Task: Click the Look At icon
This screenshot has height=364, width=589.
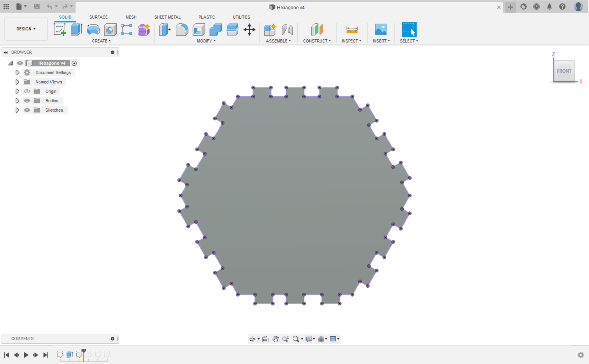Action: pyautogui.click(x=265, y=339)
